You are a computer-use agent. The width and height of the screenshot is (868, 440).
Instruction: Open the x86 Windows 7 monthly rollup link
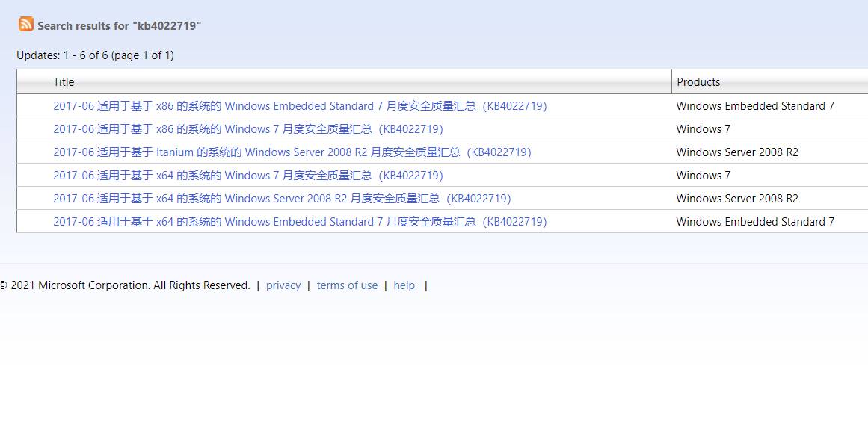[247, 128]
